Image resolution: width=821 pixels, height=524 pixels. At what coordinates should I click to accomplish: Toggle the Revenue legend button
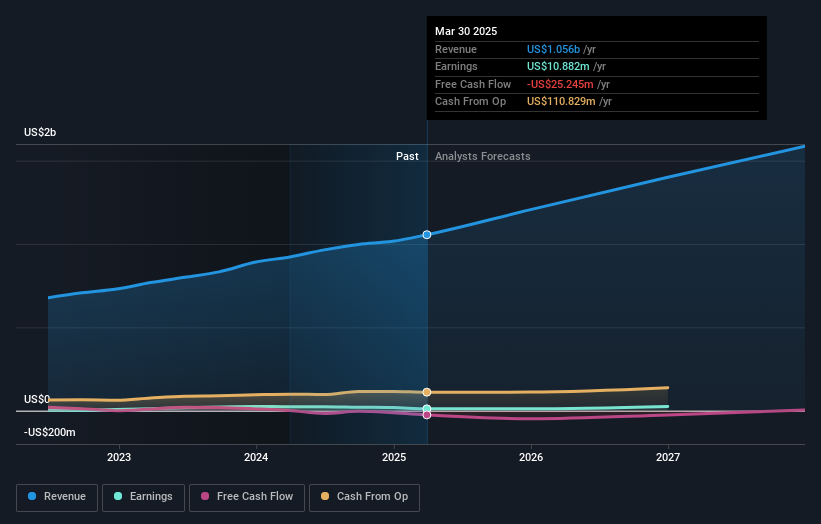point(57,497)
